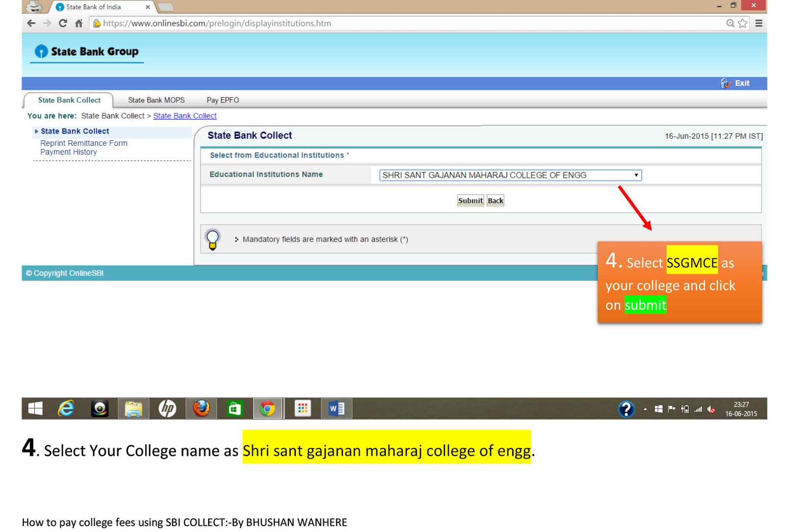Launch Firefox from the taskbar
Image resolution: width=785 pixels, height=532 pixels.
click(201, 408)
